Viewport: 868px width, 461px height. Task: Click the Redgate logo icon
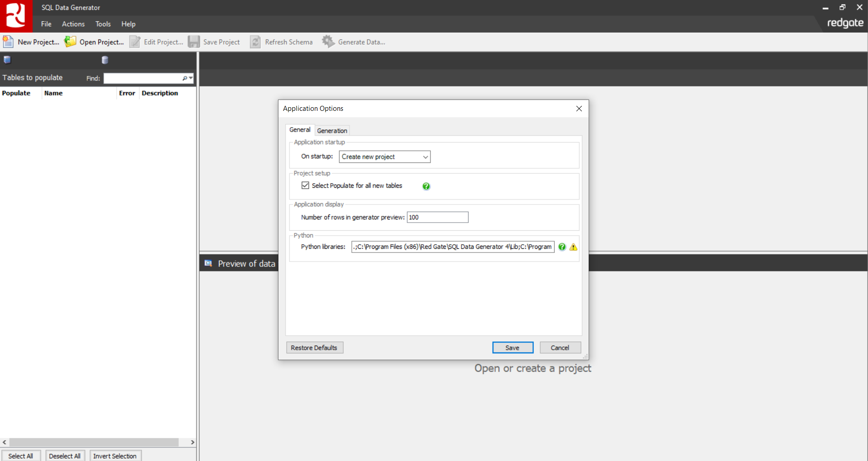pyautogui.click(x=16, y=15)
